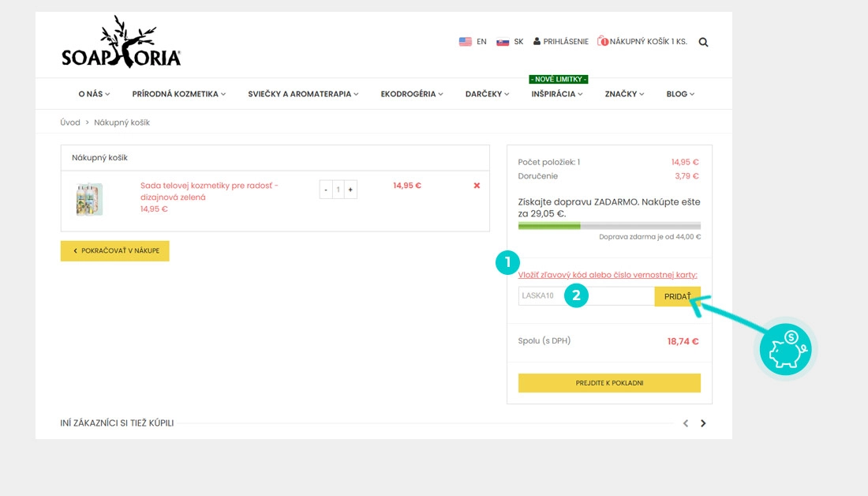Show next products with right arrow

[x=703, y=423]
